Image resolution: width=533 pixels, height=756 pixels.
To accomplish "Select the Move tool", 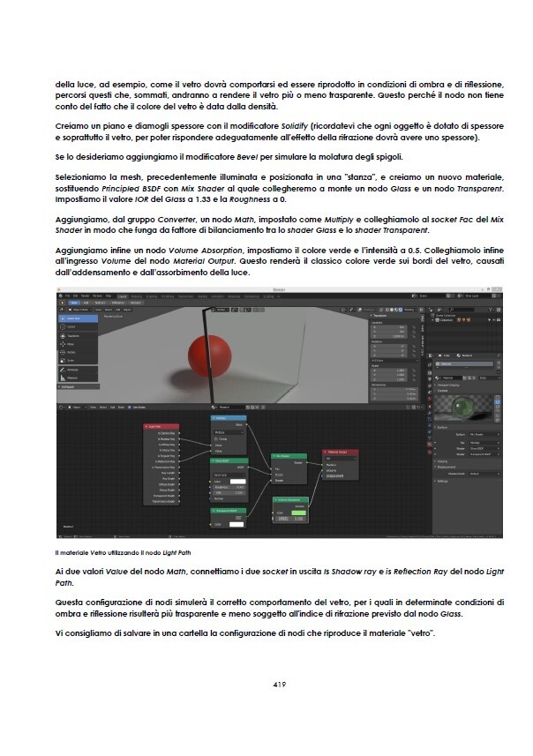I will click(x=78, y=344).
